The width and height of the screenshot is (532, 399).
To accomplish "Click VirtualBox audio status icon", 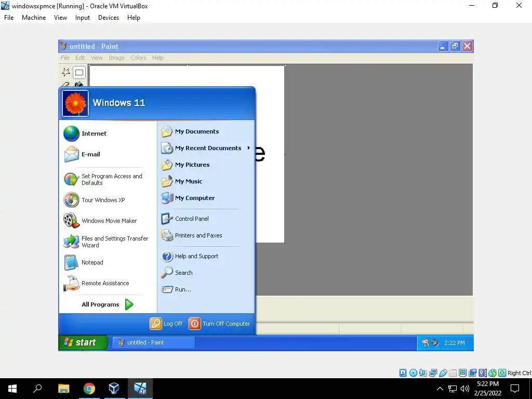I will pyautogui.click(x=423, y=373).
